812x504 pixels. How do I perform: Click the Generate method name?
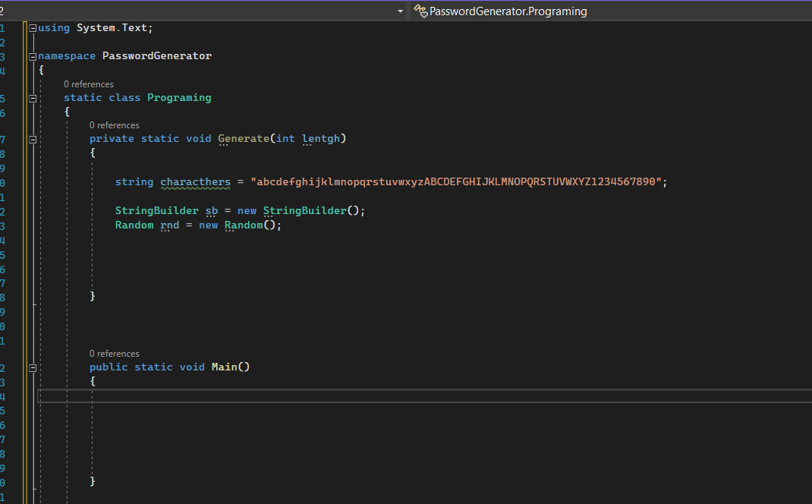coord(244,139)
